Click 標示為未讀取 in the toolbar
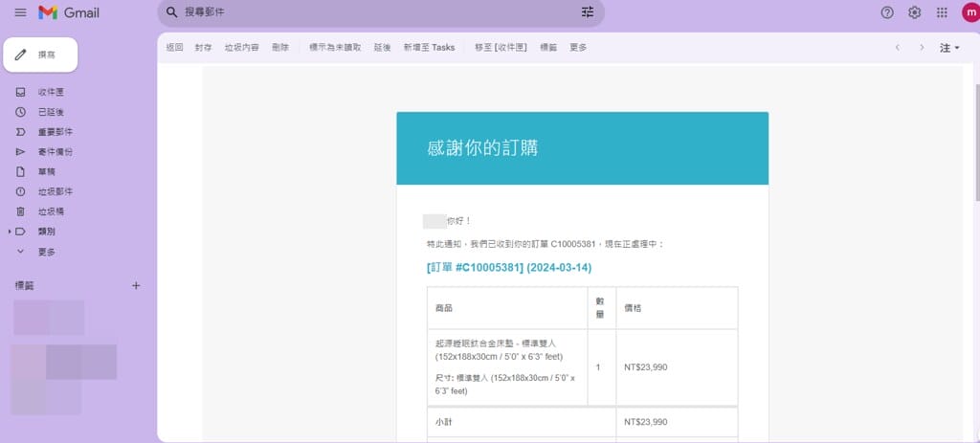 click(335, 48)
